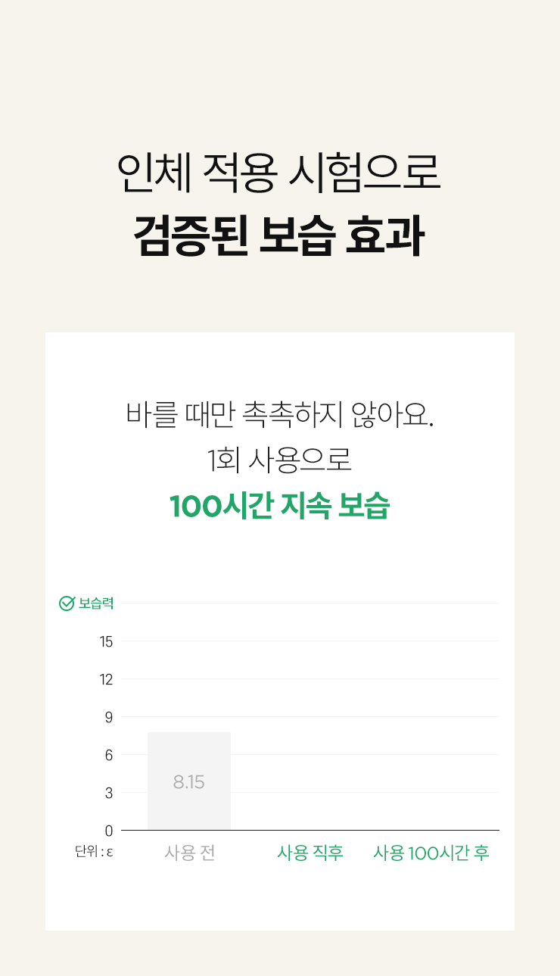Click the 보습력 legend label

[96, 603]
